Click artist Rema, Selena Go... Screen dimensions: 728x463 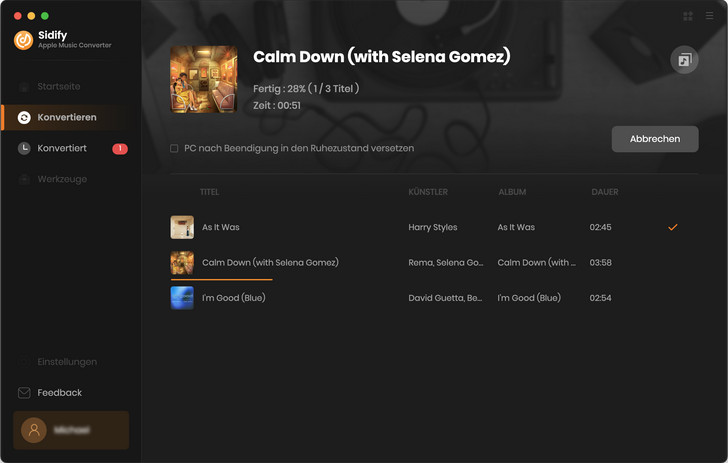coord(446,262)
